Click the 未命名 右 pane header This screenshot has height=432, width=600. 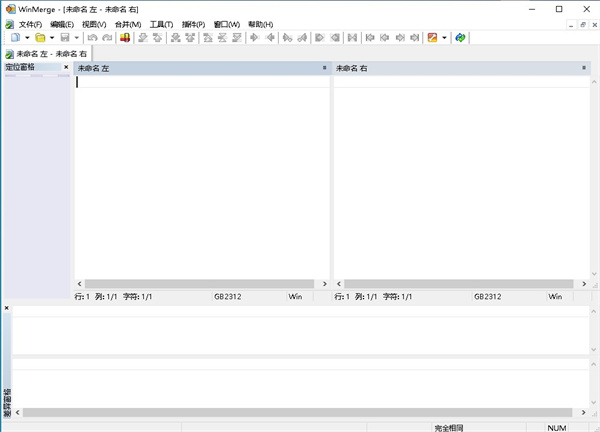(x=455, y=68)
